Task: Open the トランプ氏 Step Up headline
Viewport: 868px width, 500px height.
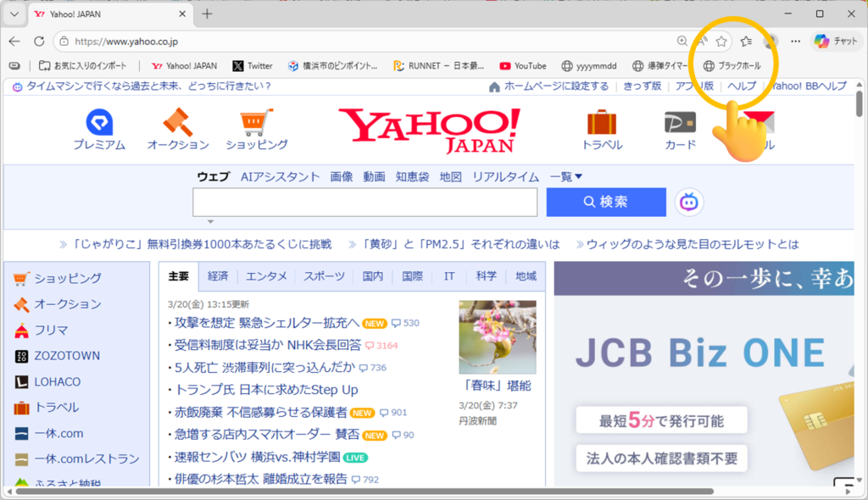Action: [x=266, y=390]
